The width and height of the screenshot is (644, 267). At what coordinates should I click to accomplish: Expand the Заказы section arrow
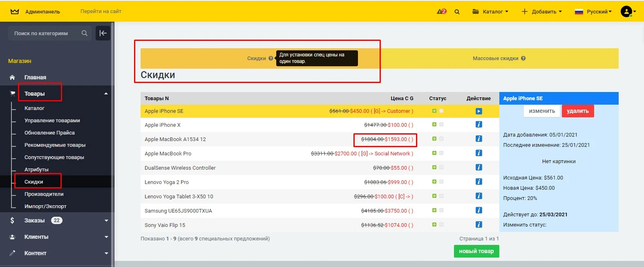pos(106,220)
